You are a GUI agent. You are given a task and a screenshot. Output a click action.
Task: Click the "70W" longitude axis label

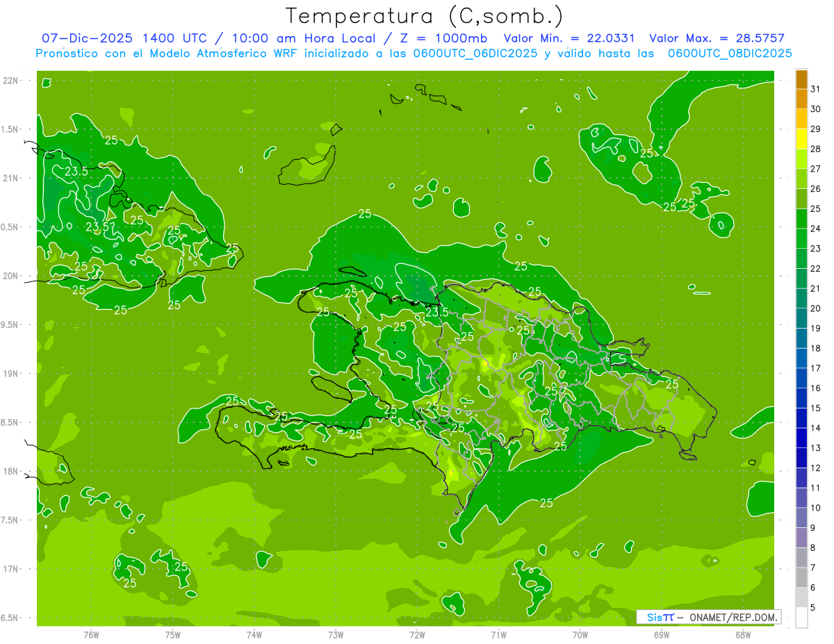(x=580, y=634)
